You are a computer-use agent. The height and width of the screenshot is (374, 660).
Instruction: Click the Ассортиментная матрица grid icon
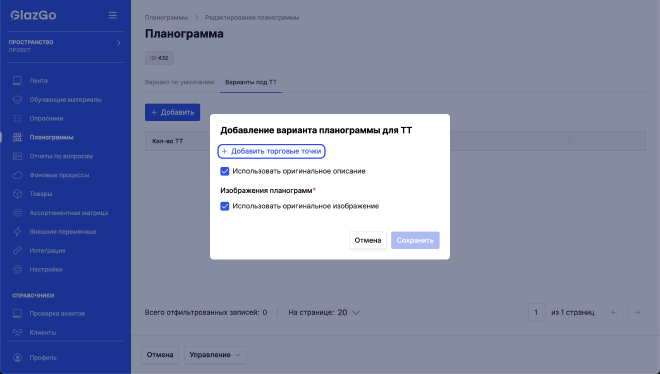pyautogui.click(x=17, y=213)
